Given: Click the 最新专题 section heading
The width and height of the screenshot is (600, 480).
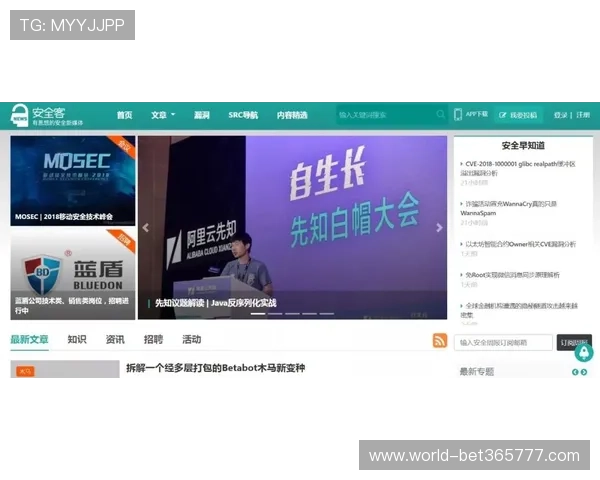Looking at the screenshot, I should [477, 372].
